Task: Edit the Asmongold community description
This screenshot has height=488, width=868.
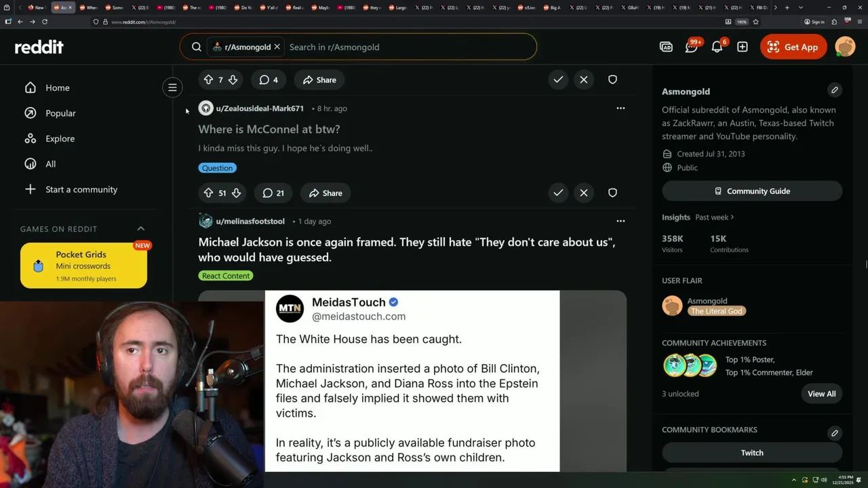Action: click(x=835, y=90)
